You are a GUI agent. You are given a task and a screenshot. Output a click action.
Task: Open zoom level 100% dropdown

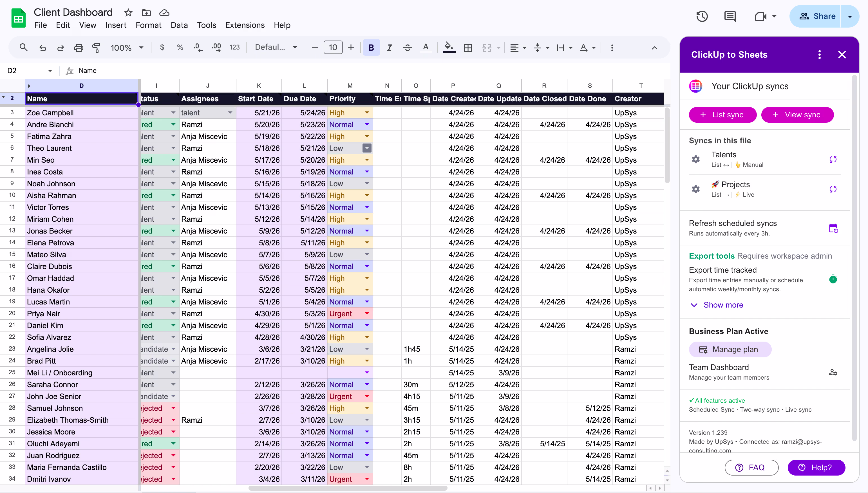point(127,48)
